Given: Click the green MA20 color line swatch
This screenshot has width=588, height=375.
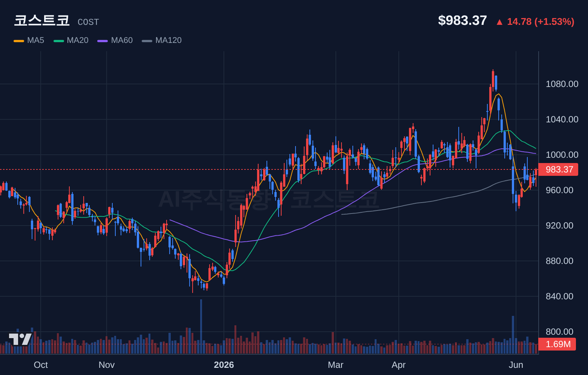Looking at the screenshot, I should 59,41.
